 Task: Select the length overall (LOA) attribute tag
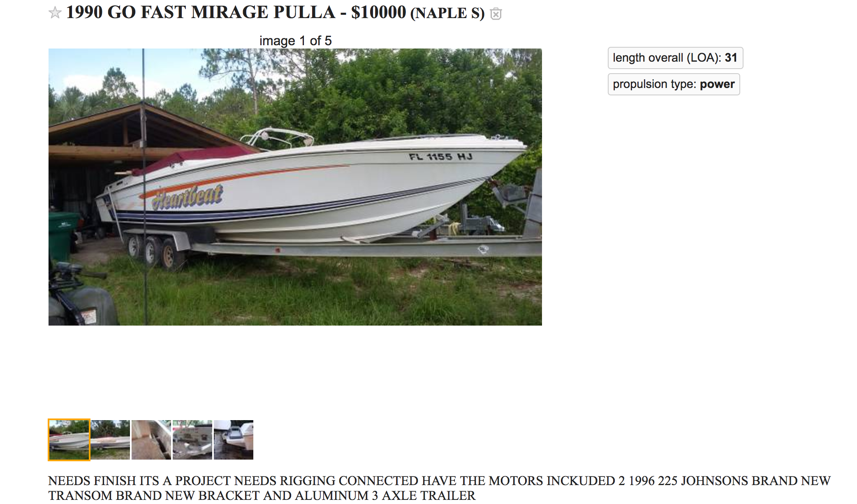point(675,58)
